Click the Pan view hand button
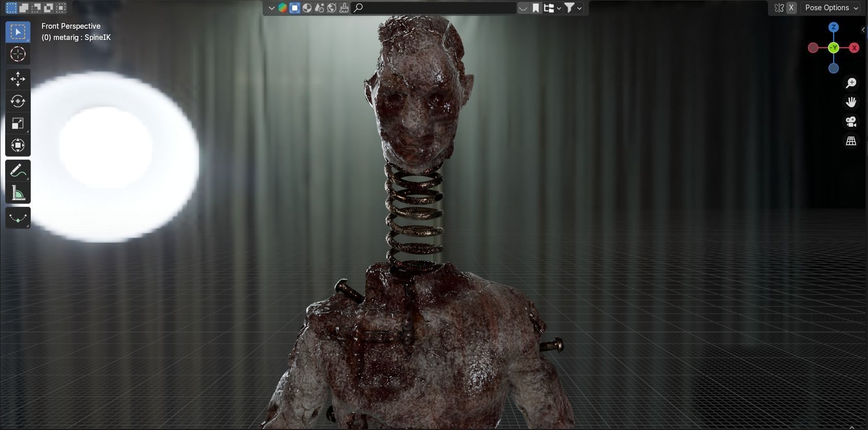This screenshot has width=868, height=430. point(851,102)
